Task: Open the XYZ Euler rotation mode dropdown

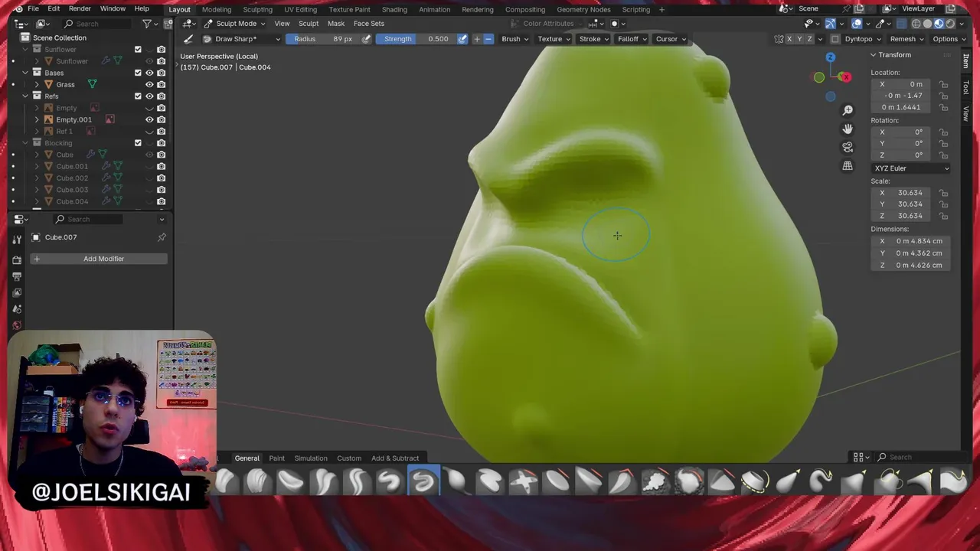Action: (x=911, y=168)
